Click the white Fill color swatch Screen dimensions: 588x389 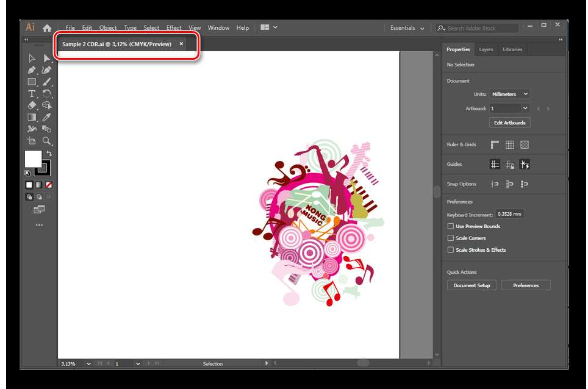click(x=33, y=159)
